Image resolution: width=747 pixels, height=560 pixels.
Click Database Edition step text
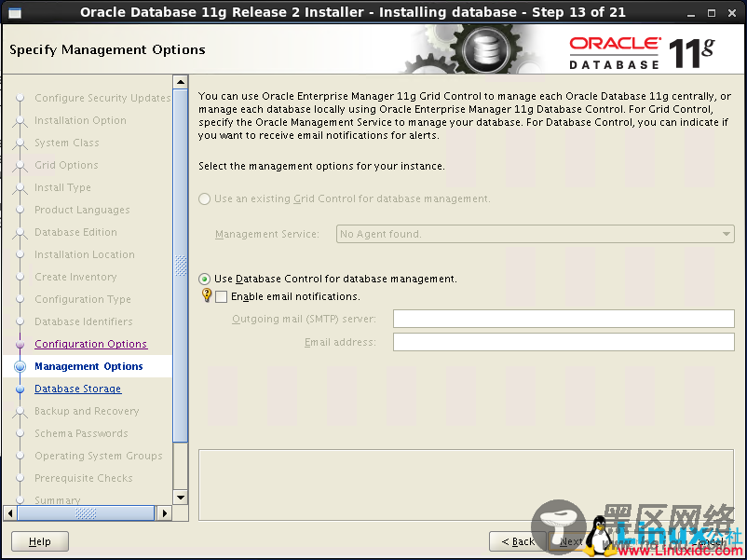coord(75,232)
